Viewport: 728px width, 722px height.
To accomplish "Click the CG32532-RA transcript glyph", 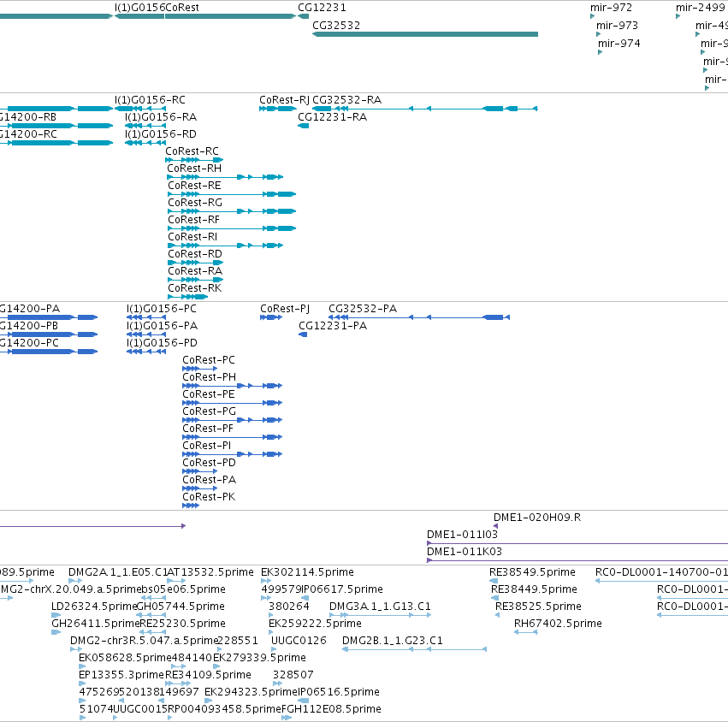I will pyautogui.click(x=425, y=109).
